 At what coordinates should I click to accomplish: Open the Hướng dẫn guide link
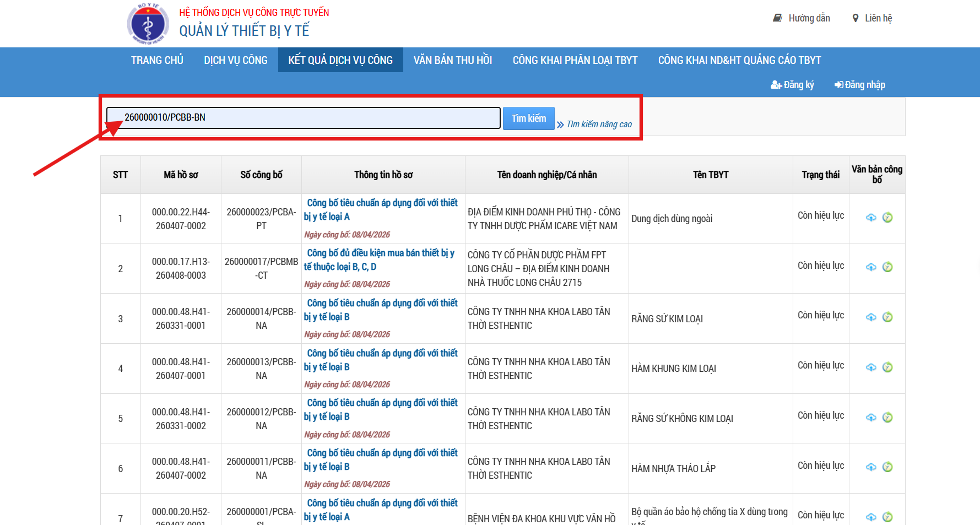(x=802, y=18)
